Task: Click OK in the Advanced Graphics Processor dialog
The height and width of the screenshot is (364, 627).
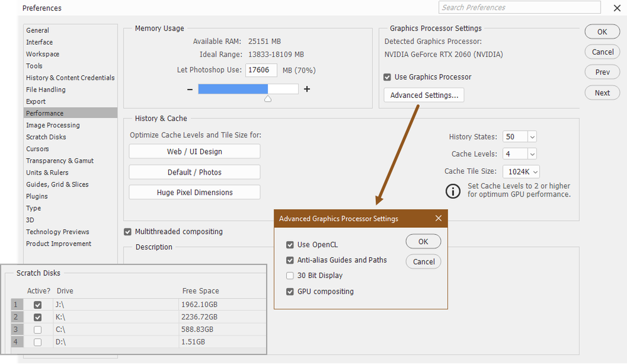Action: click(423, 241)
